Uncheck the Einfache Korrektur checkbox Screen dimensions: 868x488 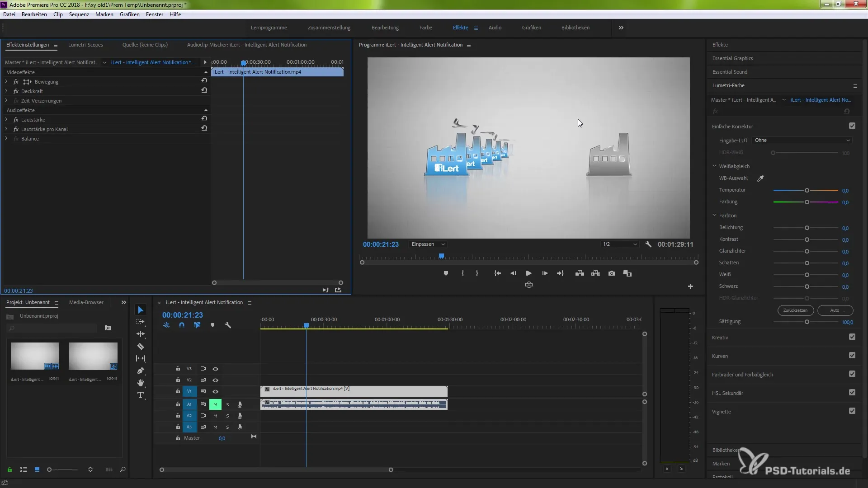click(852, 126)
